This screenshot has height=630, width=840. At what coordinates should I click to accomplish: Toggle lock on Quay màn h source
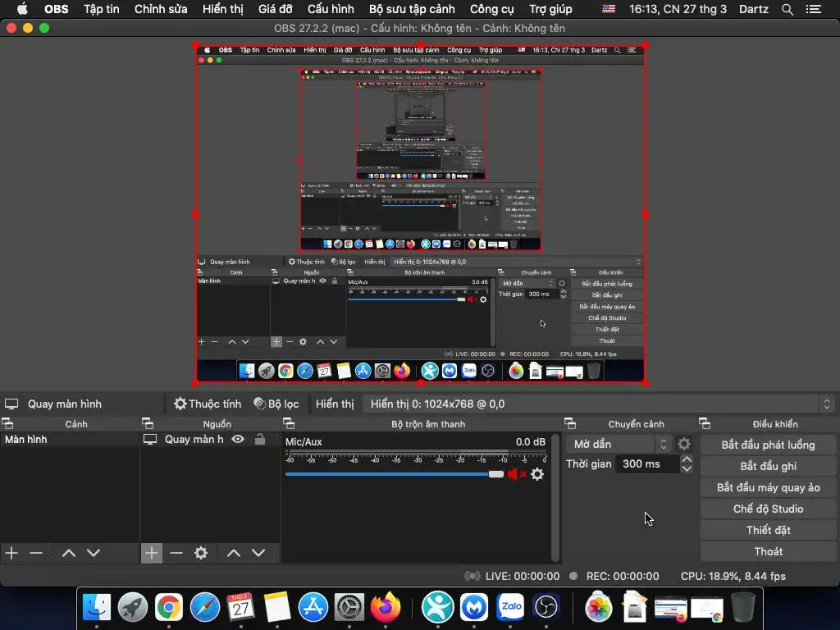260,440
